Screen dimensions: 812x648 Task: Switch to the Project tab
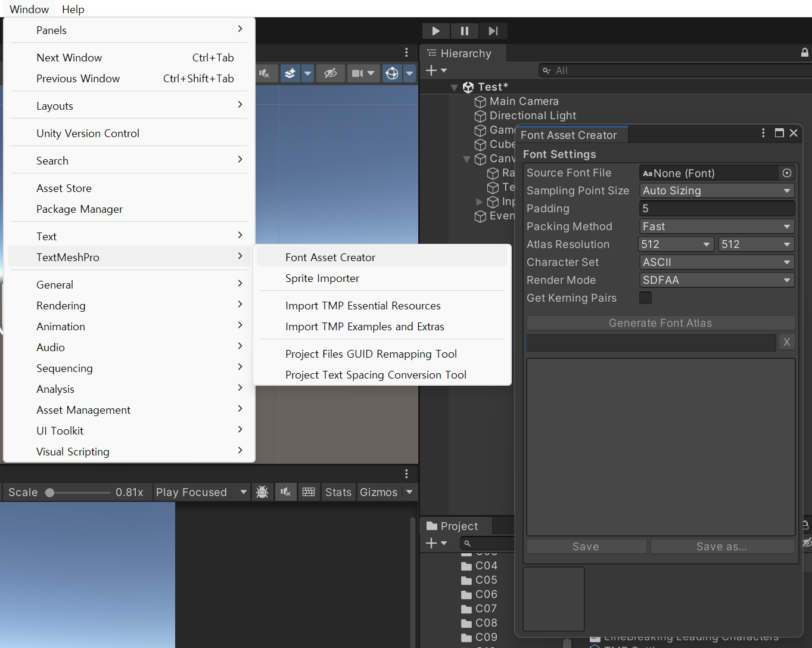click(456, 526)
